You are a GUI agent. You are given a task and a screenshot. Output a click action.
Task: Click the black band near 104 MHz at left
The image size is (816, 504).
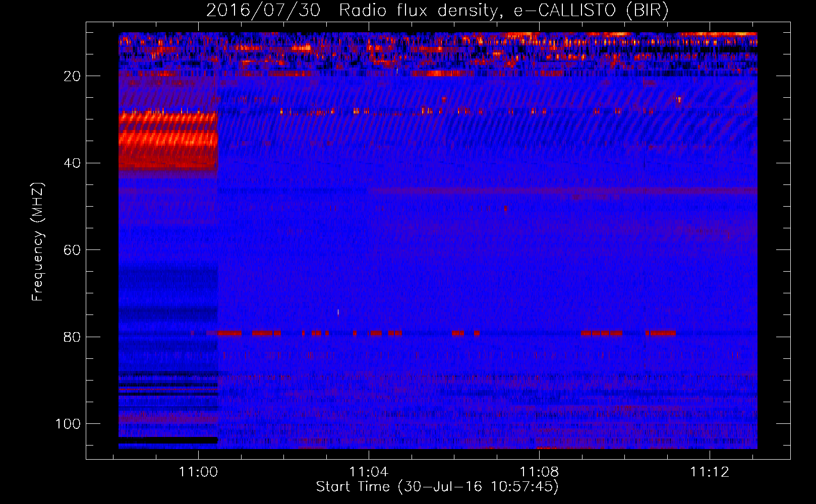coord(168,440)
